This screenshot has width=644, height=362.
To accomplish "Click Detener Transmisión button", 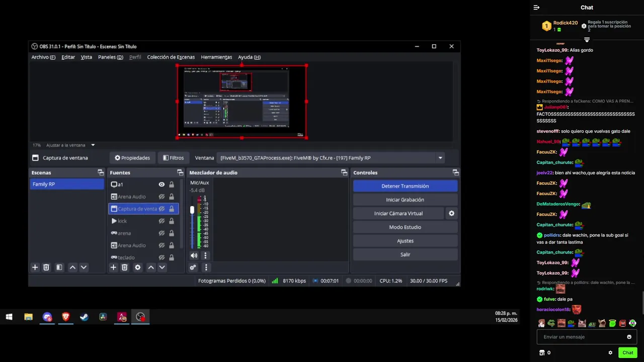I will click(405, 186).
